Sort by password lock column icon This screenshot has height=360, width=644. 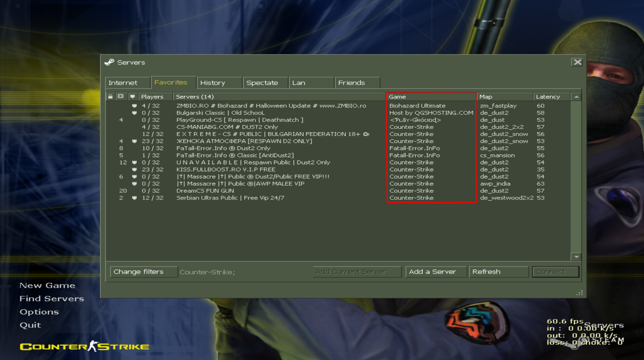click(x=111, y=97)
